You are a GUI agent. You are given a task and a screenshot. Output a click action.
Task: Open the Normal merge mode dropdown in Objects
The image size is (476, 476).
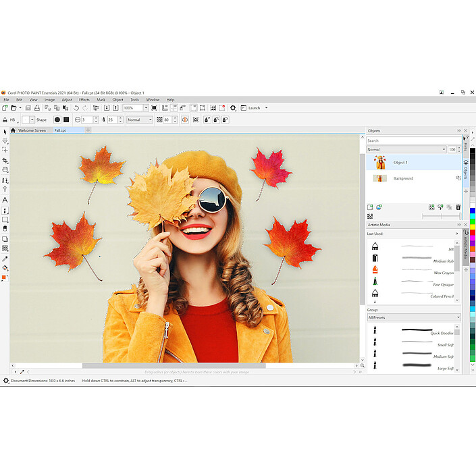[443, 149]
